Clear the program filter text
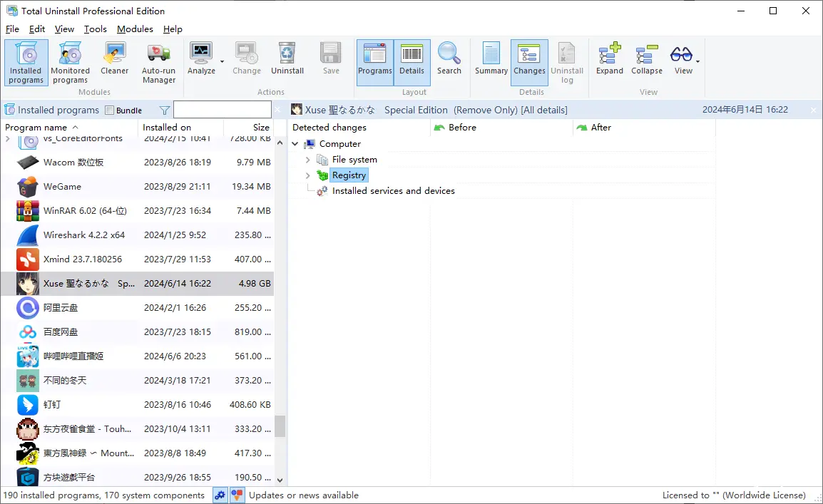Screen dimensions: 823x504 (277, 110)
